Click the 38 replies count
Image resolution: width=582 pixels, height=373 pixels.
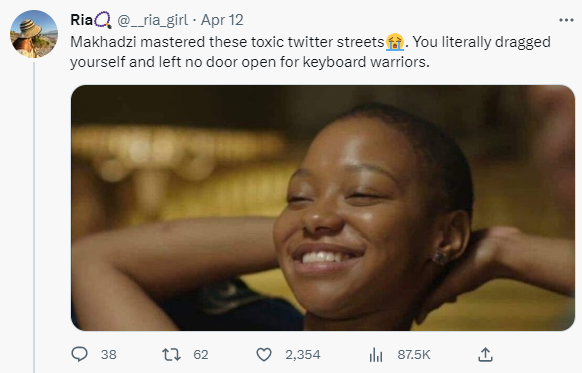(108, 354)
